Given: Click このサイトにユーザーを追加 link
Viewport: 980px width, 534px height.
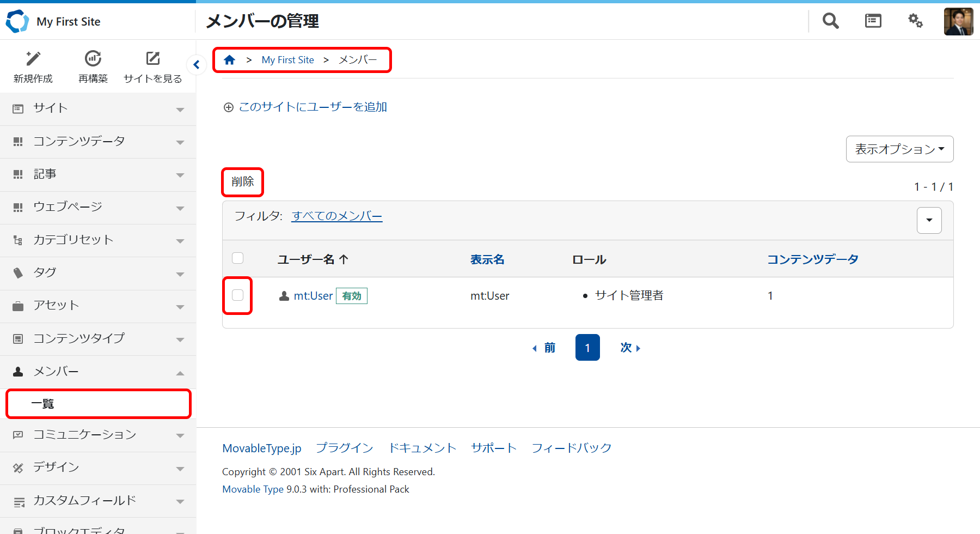Looking at the screenshot, I should [313, 107].
